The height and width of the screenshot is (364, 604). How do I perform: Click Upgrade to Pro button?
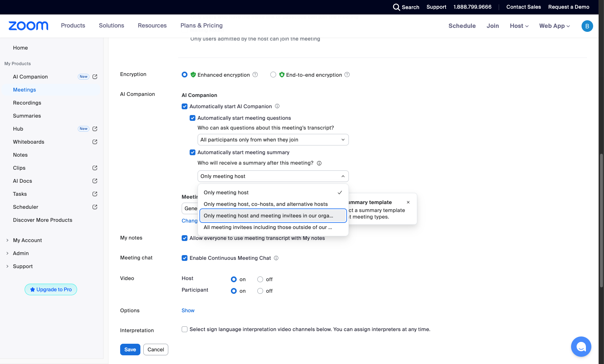click(x=51, y=289)
